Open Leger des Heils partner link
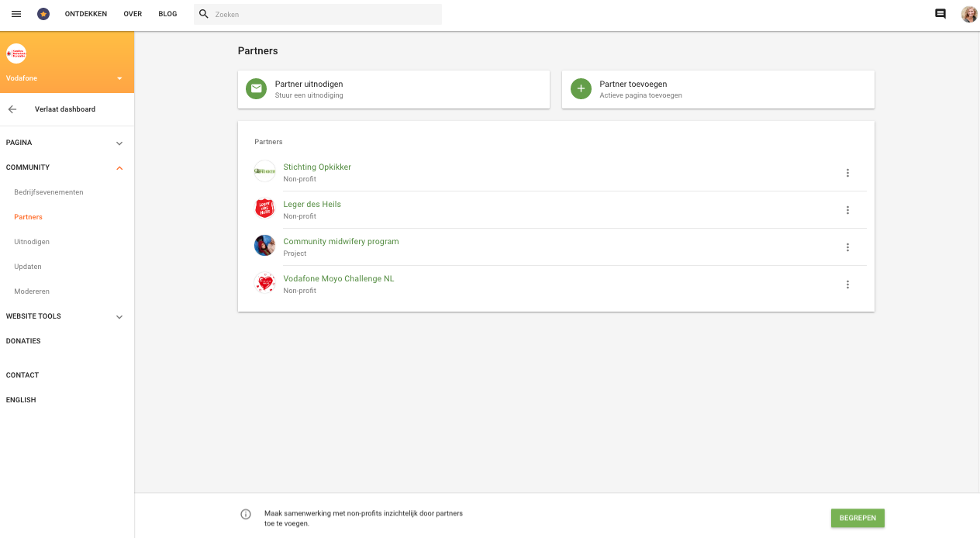The height and width of the screenshot is (538, 980). pos(312,205)
